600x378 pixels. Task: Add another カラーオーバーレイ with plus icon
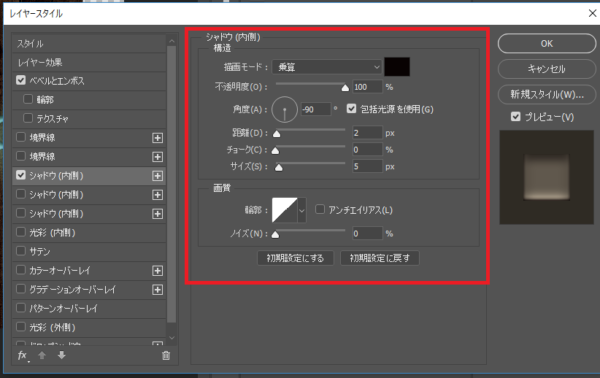pyautogui.click(x=157, y=271)
